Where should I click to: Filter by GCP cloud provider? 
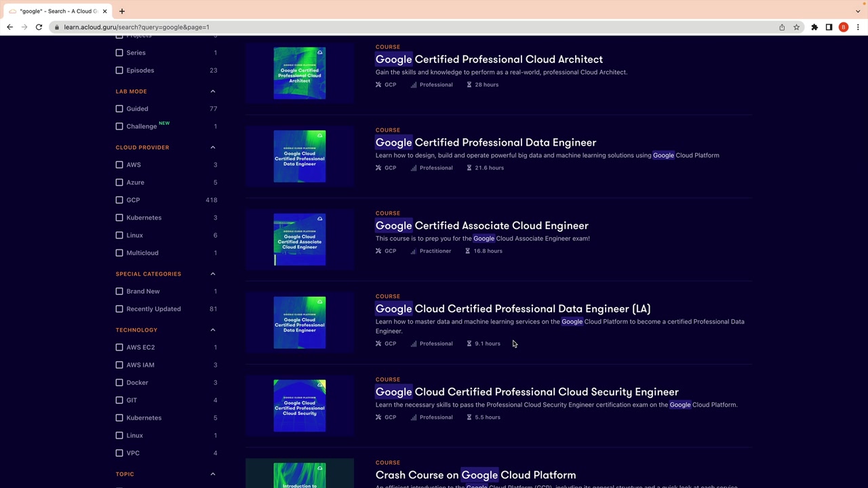click(x=119, y=200)
